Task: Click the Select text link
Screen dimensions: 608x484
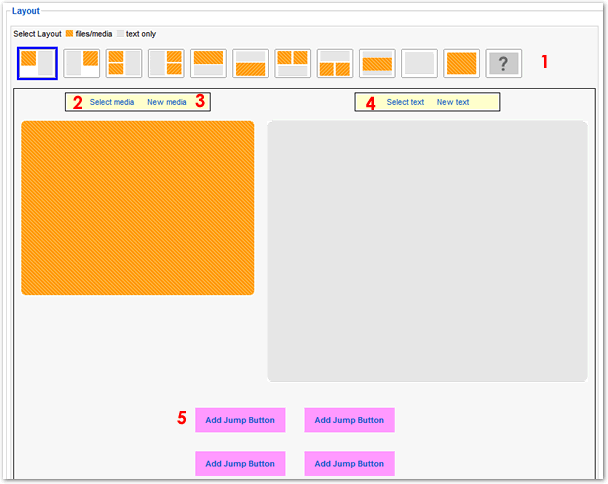Action: (405, 102)
